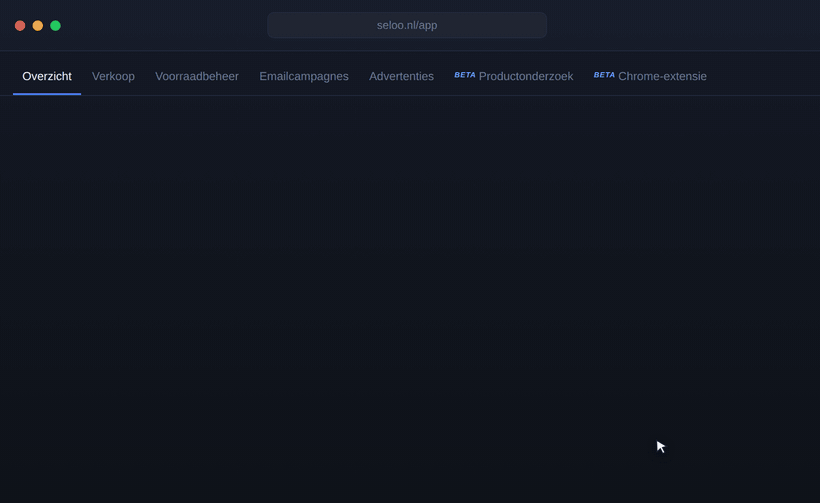The width and height of the screenshot is (820, 503).
Task: Switch to the Chrome-extensie beta tab
Action: tap(650, 76)
